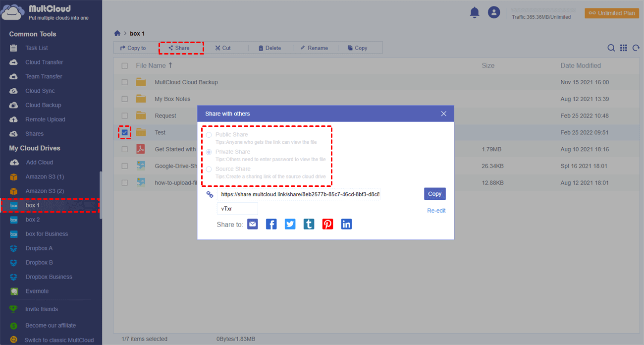
Task: Click the Delete toolbar button
Action: (269, 48)
